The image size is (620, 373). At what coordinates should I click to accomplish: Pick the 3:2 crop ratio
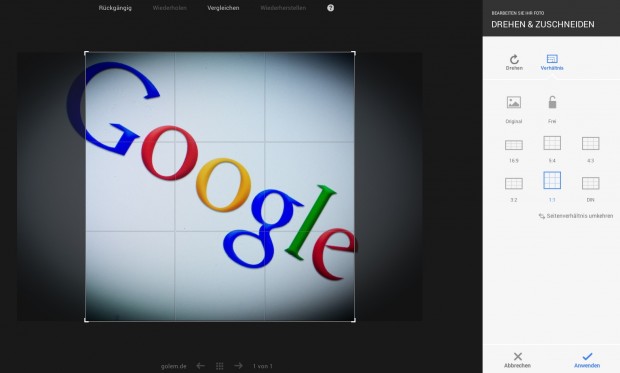(514, 190)
